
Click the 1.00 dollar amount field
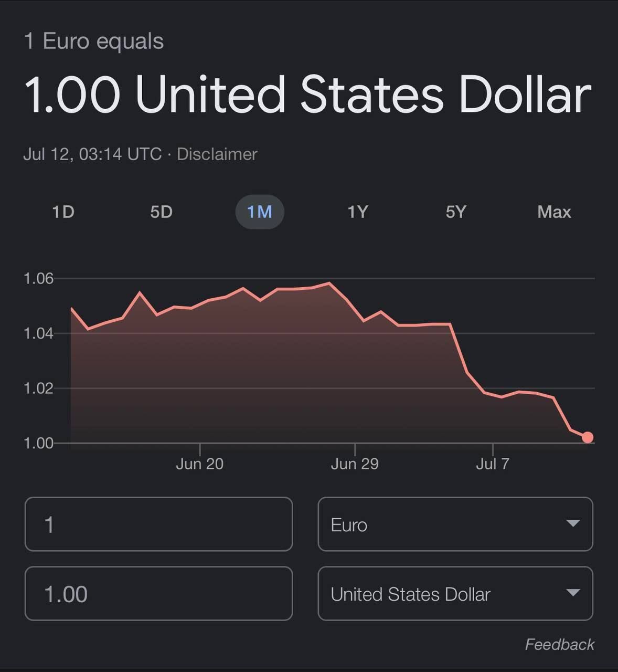pos(158,593)
